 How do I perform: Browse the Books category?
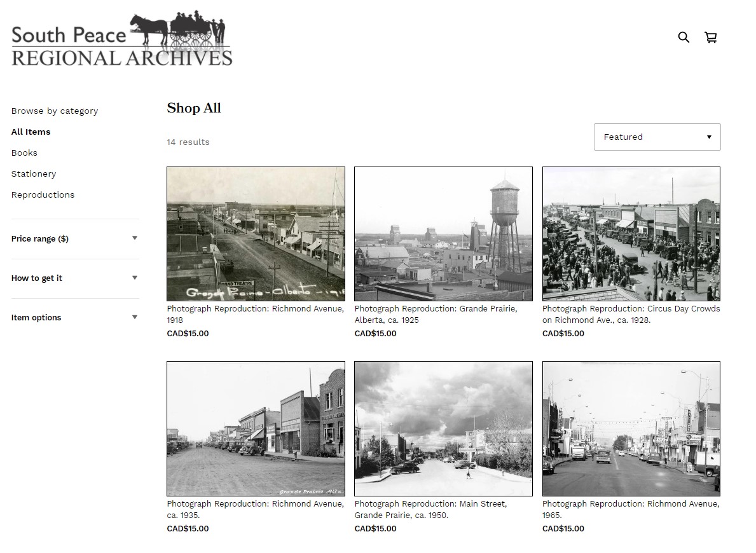(x=24, y=153)
